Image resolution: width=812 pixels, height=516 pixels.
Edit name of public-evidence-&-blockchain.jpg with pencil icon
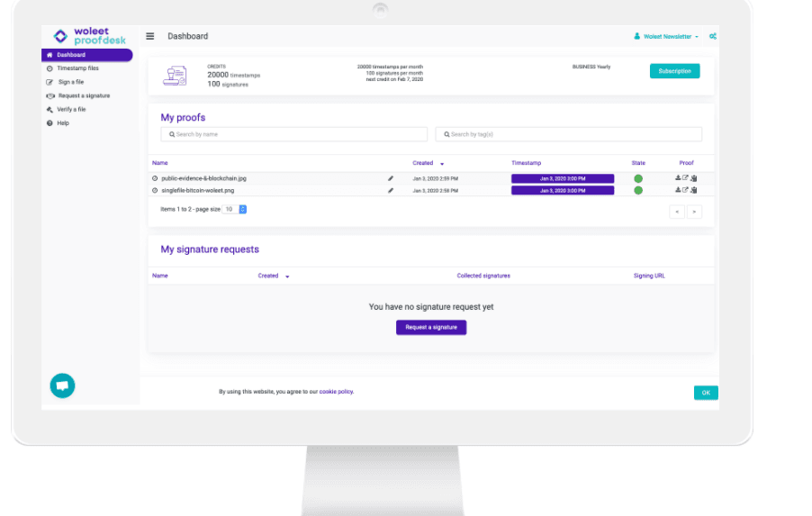coord(391,178)
